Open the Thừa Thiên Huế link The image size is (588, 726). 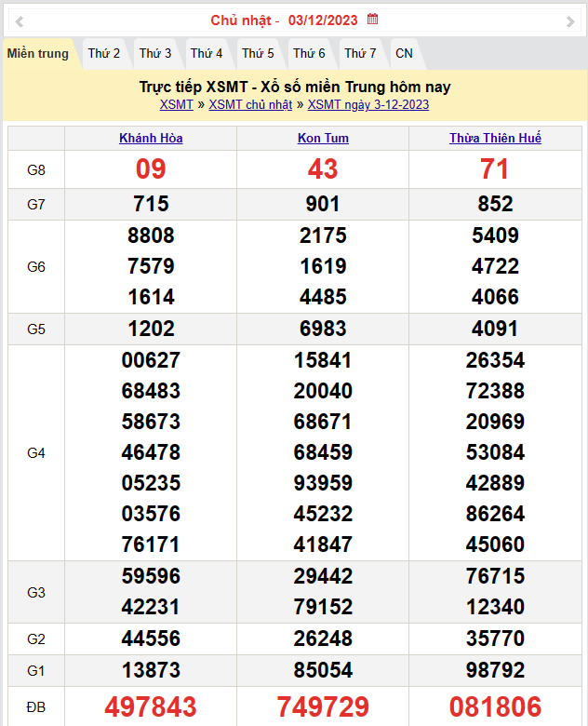pos(495,138)
